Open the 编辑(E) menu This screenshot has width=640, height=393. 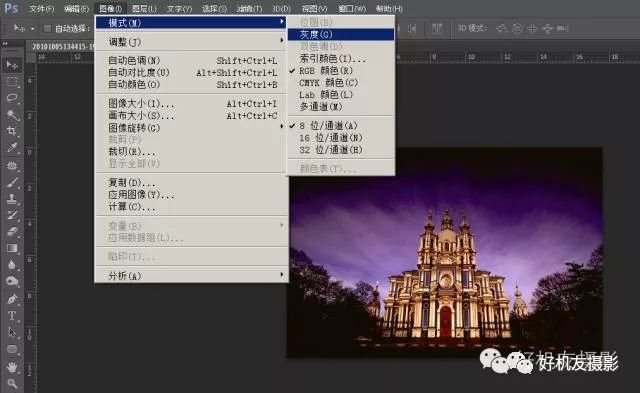tap(76, 9)
